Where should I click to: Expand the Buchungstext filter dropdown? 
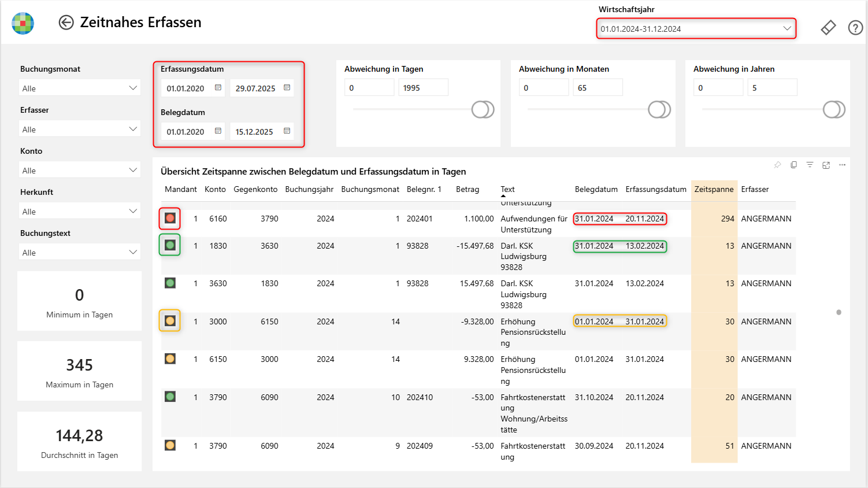pos(80,252)
